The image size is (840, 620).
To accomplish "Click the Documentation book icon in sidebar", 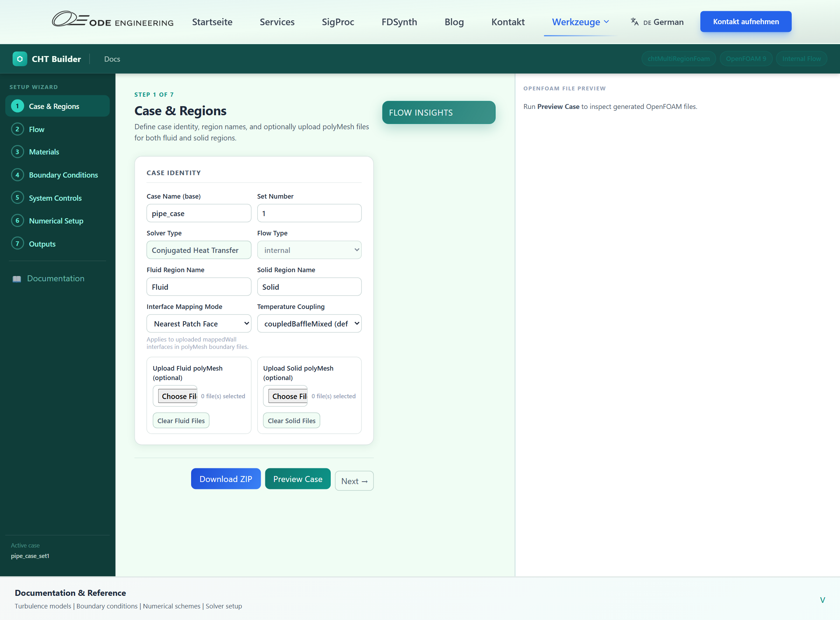I will coord(16,279).
